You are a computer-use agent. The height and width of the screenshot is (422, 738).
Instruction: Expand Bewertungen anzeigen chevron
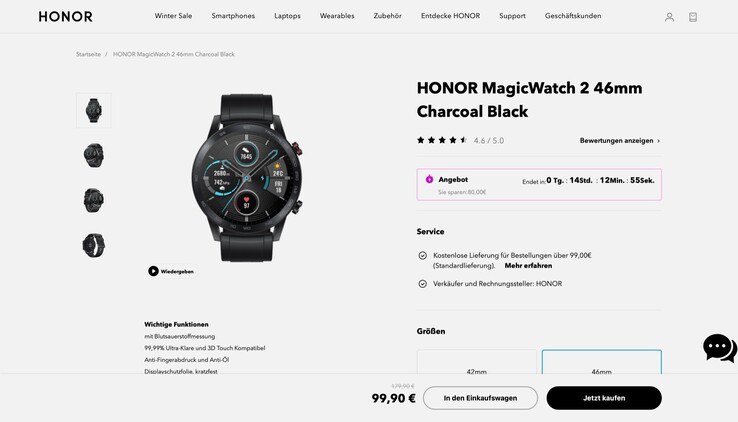point(658,141)
